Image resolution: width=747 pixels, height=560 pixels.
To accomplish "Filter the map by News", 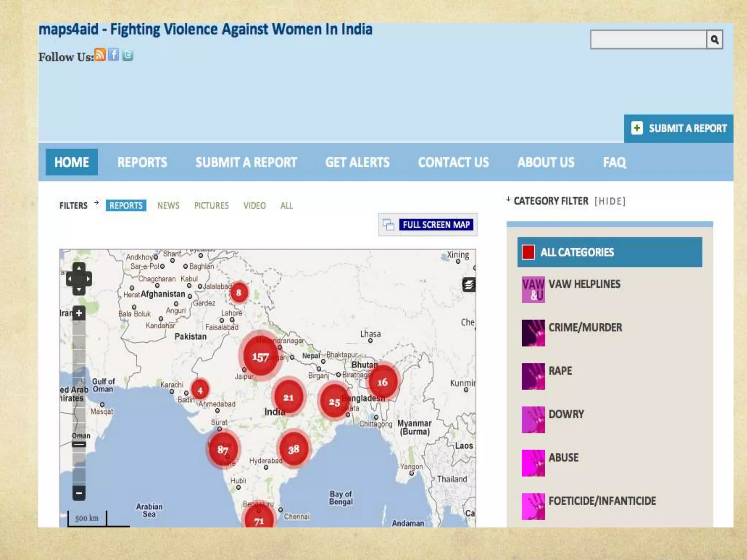I will pos(168,206).
